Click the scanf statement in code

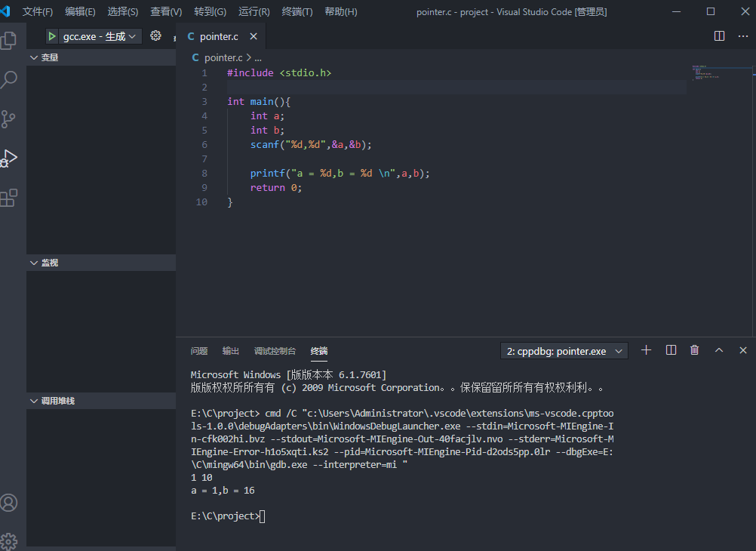click(x=311, y=145)
